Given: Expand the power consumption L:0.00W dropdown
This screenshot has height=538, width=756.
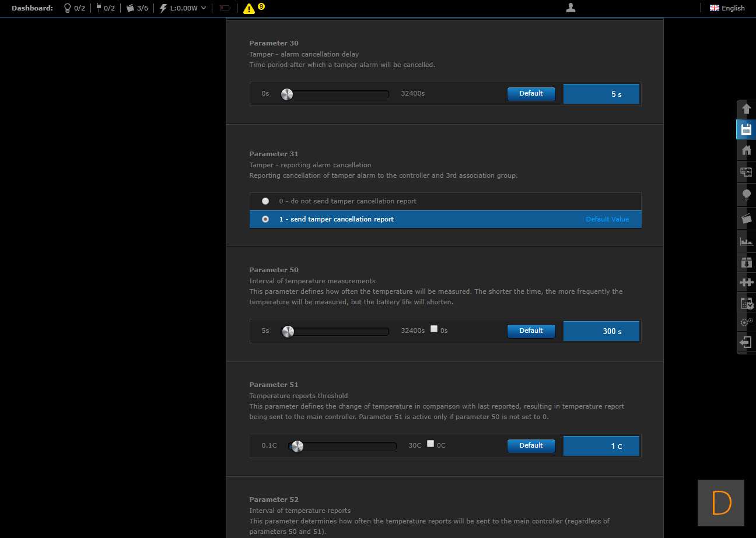Looking at the screenshot, I should tap(183, 8).
